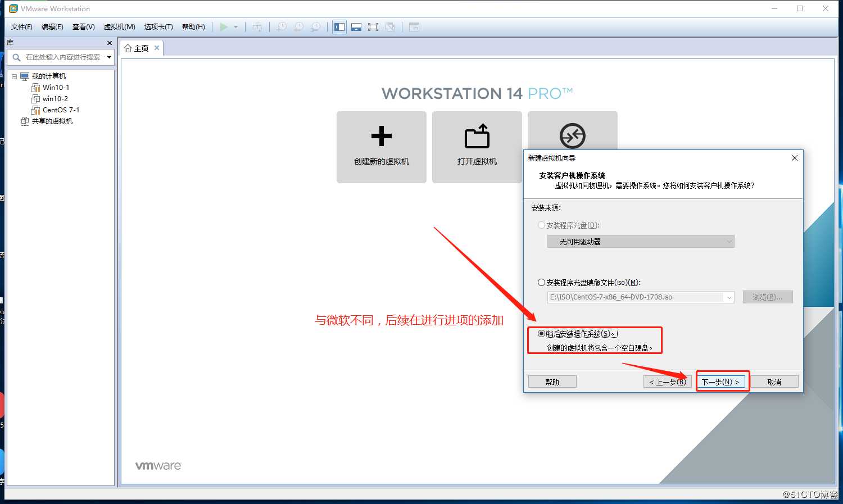Click the 创建新的虚拟机 tile label
This screenshot has width=843, height=504.
pos(382,161)
